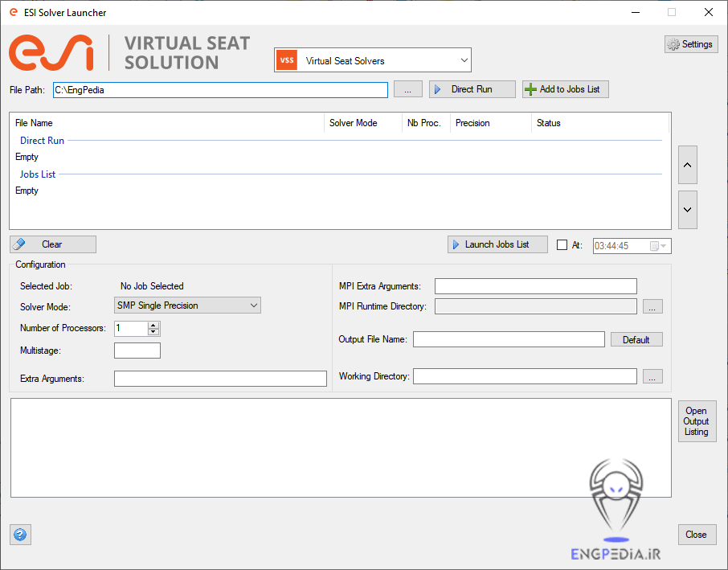728x570 pixels.
Task: Click the 'No Job Selected' text
Action: 152,286
